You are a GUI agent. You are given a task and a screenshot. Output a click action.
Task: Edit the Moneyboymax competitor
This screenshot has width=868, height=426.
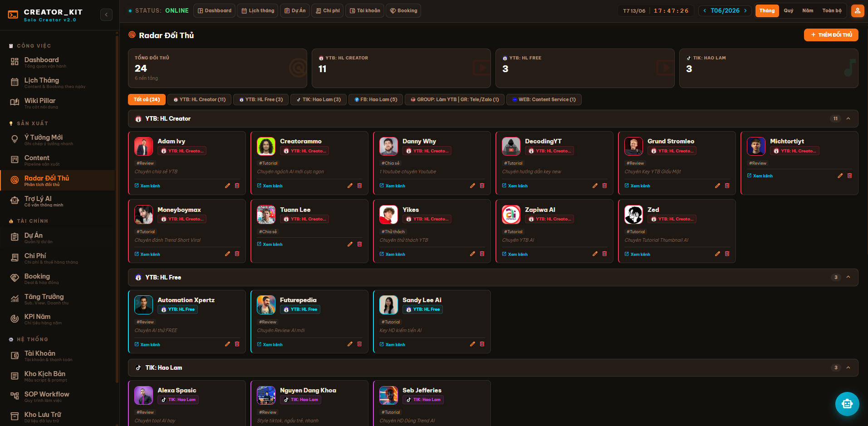tap(227, 254)
